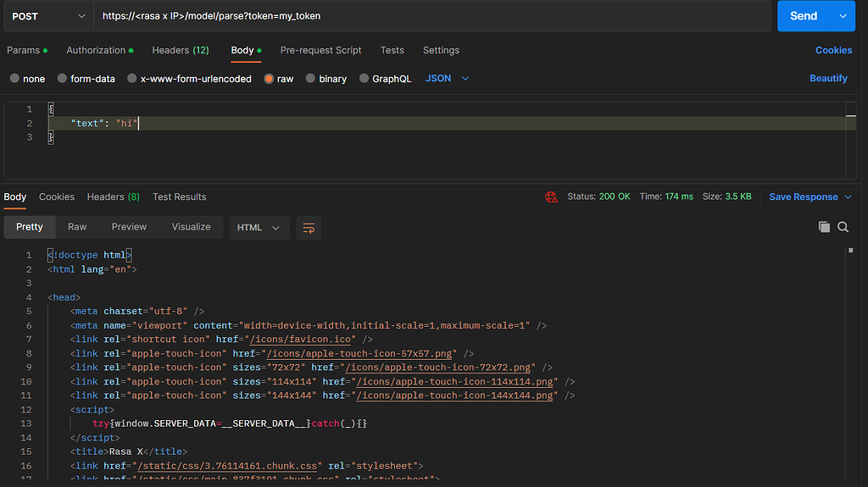
Task: Select the binary radio button
Action: [312, 79]
